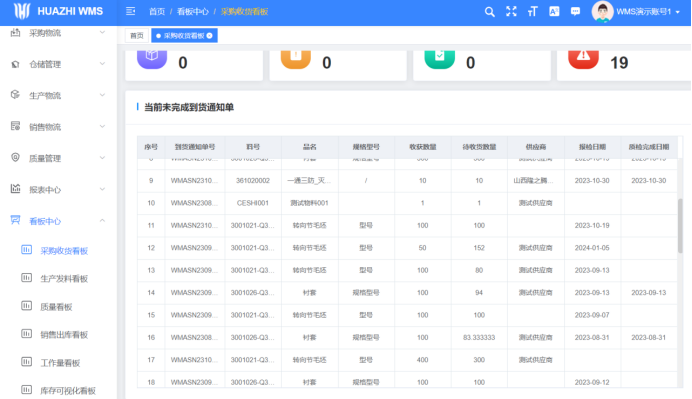The image size is (692, 399).
Task: Collapse the 看板中心 menu
Action: (x=58, y=221)
